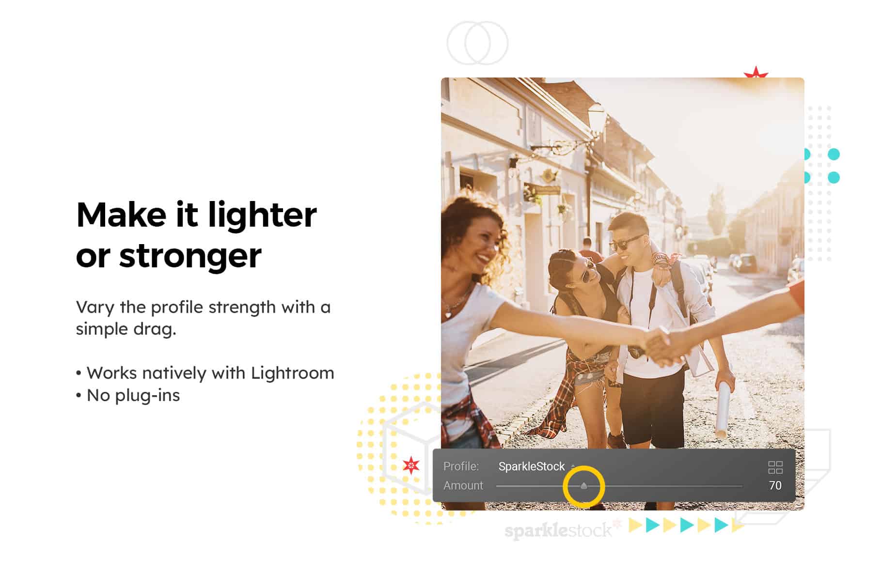This screenshot has width=882, height=588.
Task: Click the Amount track left of handle
Action: [538, 486]
